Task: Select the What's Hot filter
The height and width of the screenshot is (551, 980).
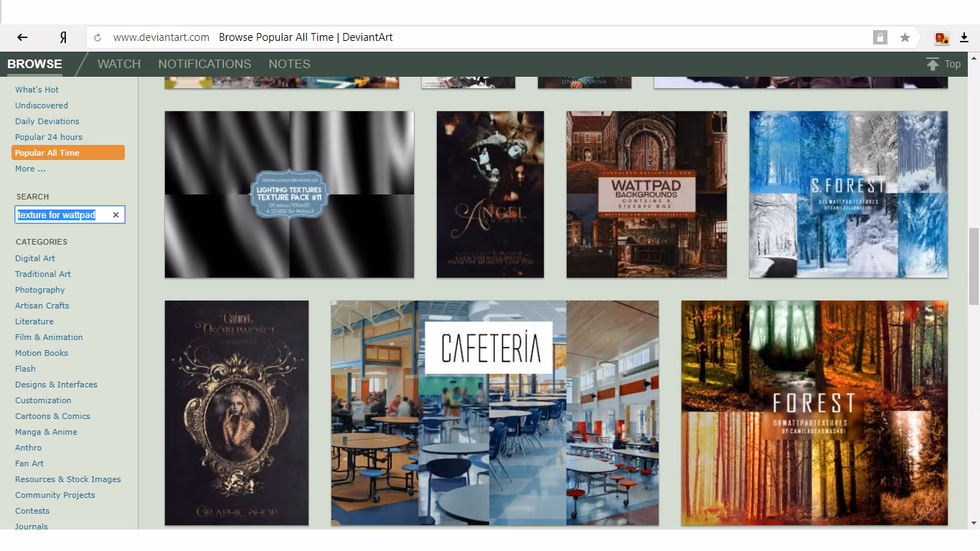Action: [37, 90]
